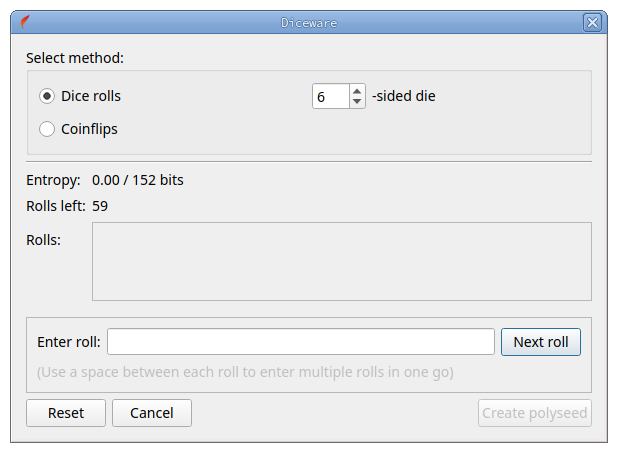
Task: Click the entropy value "0.00 / 152 bits"
Action: [138, 180]
